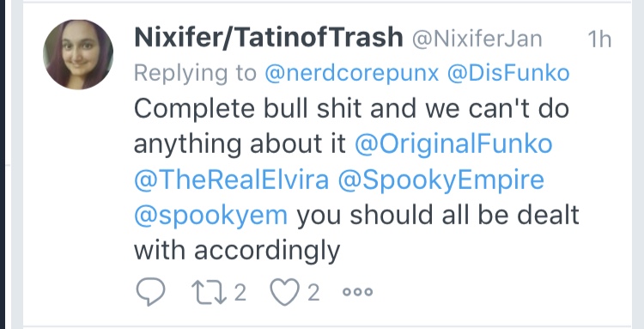Click the 1h timestamp
This screenshot has width=644, height=329.
(x=599, y=39)
